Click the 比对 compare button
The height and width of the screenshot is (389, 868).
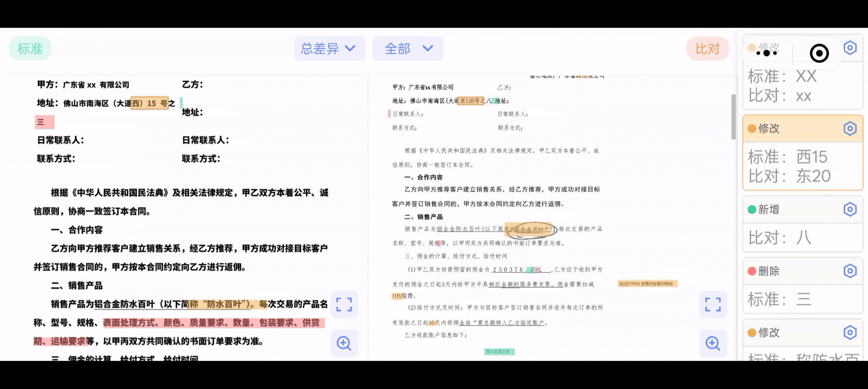click(x=707, y=49)
